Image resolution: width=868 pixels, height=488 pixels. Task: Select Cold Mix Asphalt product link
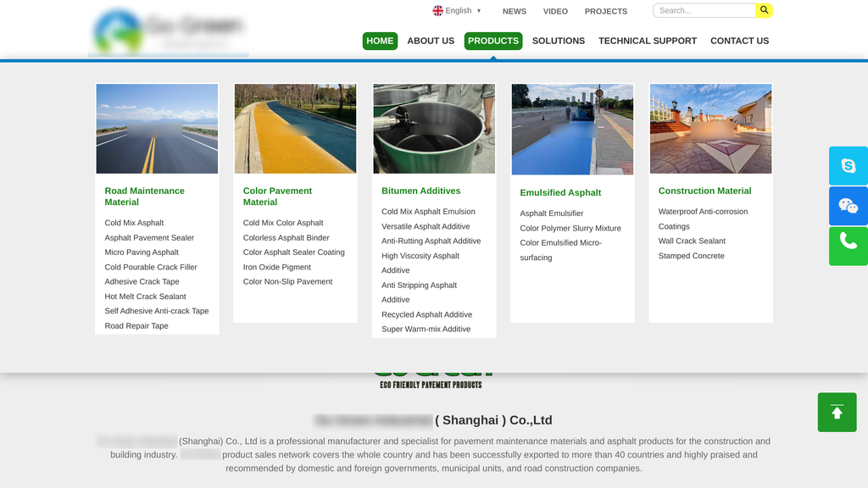coord(134,223)
